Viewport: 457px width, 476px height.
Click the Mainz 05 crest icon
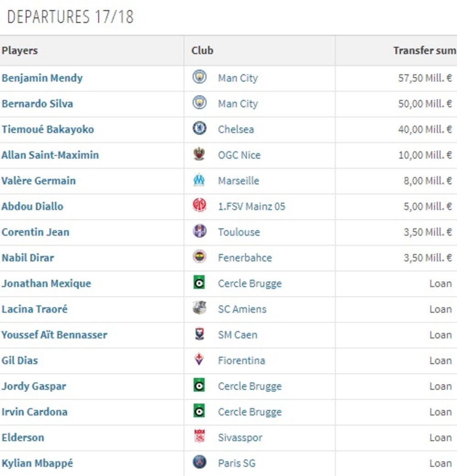click(199, 206)
